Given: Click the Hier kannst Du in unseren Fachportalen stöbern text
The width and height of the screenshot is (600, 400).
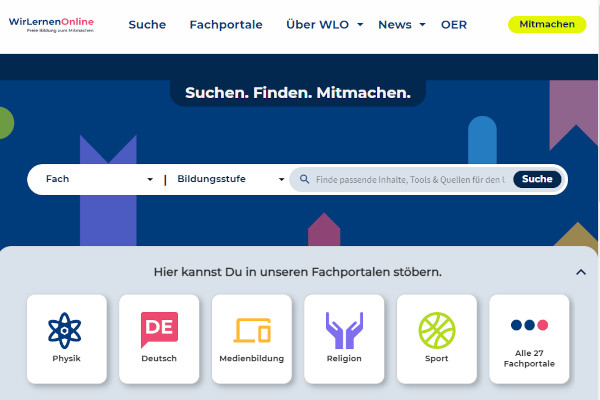Looking at the screenshot, I should [x=298, y=272].
